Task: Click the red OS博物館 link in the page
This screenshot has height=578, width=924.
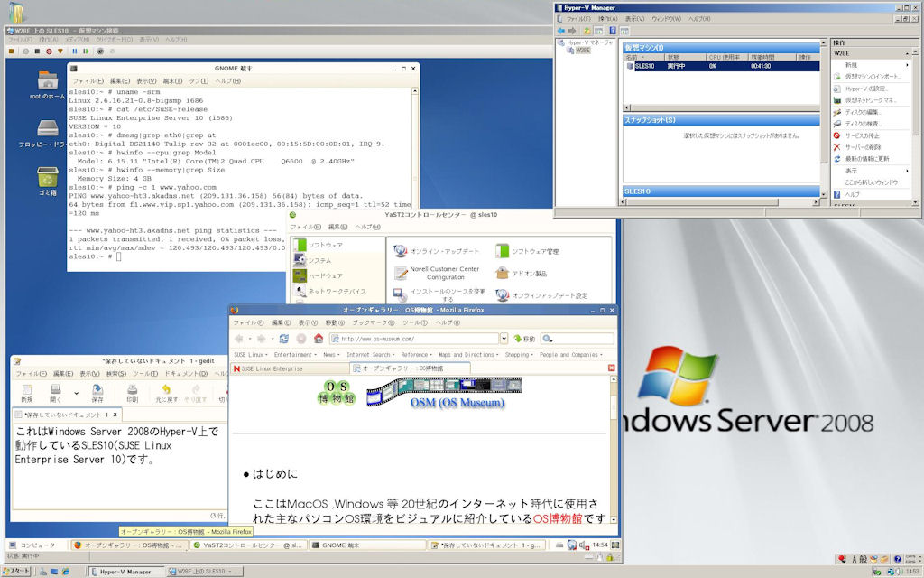Action: pos(558,518)
